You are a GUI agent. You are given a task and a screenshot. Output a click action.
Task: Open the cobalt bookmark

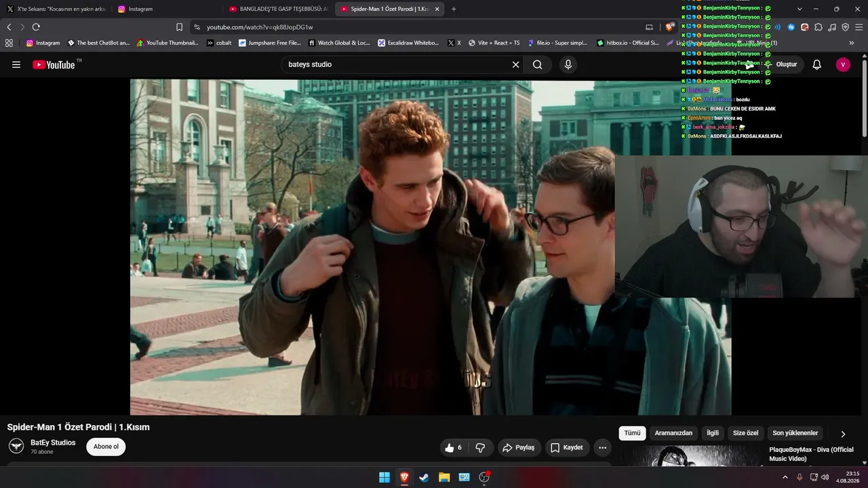[219, 43]
